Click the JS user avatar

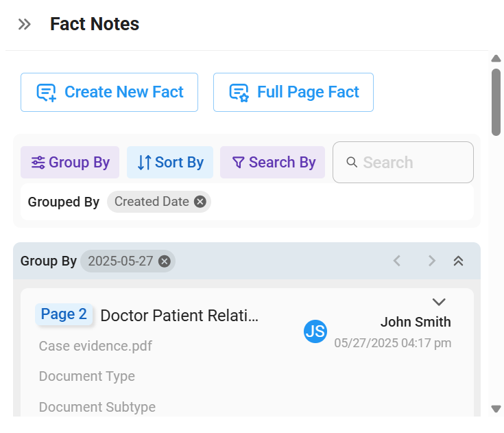point(315,331)
